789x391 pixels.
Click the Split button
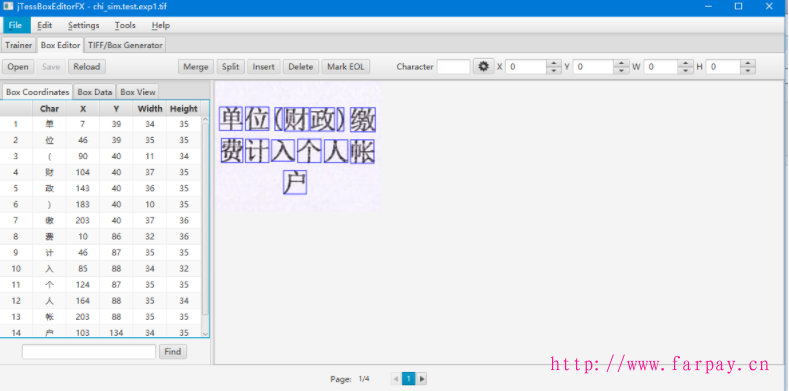230,66
